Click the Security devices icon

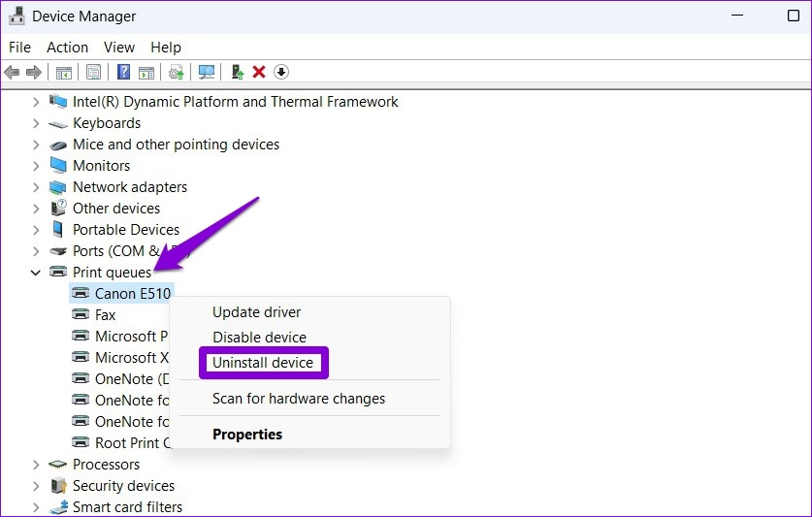pos(58,485)
